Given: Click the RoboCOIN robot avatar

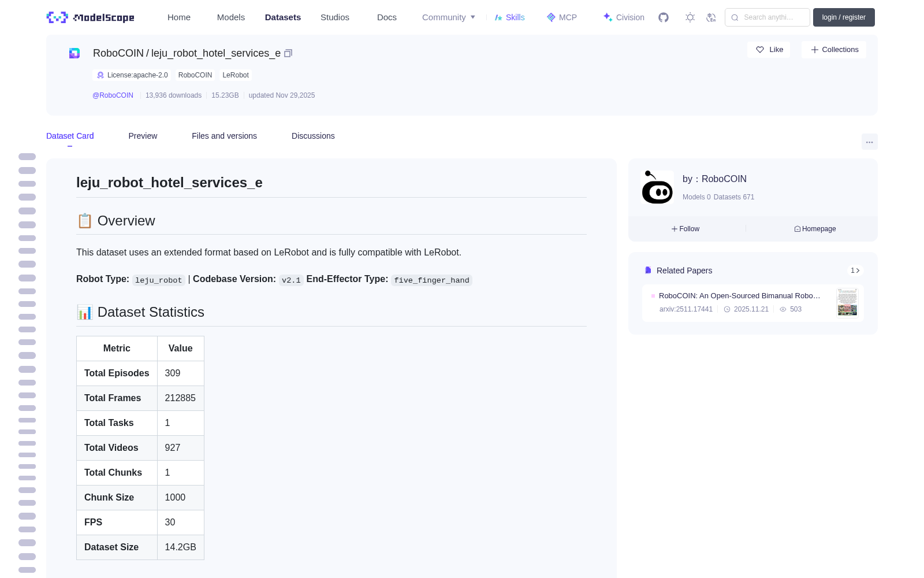Looking at the screenshot, I should [657, 187].
